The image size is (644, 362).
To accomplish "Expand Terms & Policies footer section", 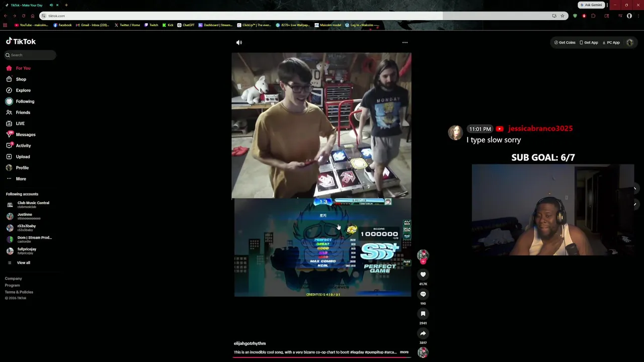I will 19,292.
